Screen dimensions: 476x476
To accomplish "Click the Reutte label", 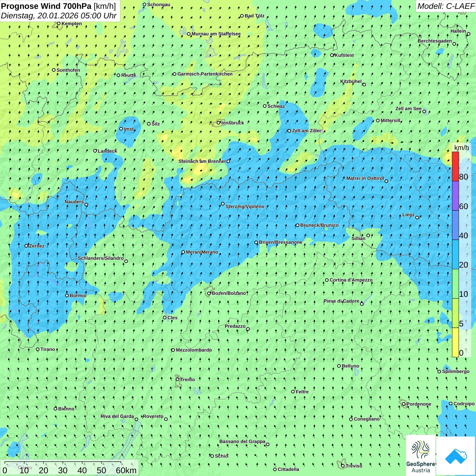I will coord(129,75).
